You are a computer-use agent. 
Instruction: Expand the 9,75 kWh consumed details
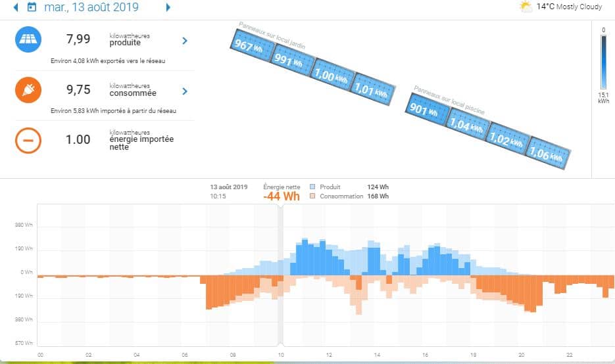185,91
